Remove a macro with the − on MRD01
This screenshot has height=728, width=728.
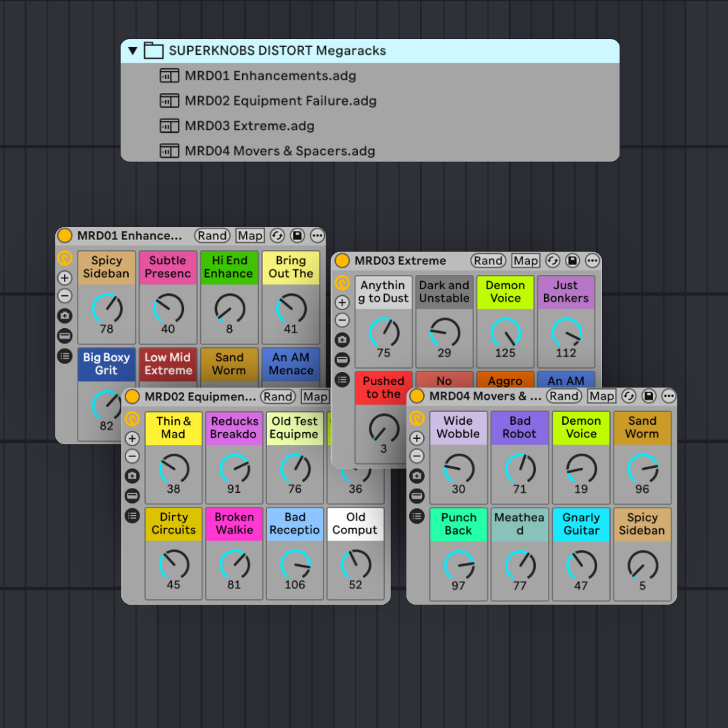coord(64,296)
